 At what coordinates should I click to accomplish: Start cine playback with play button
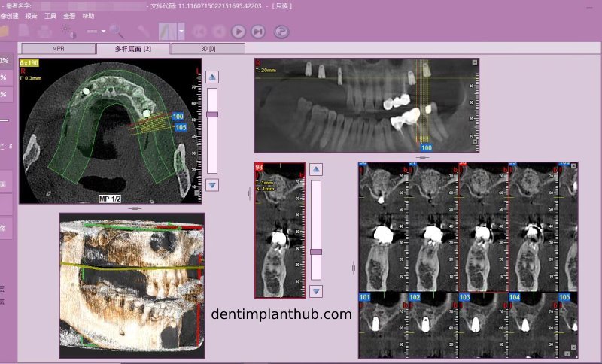239,32
